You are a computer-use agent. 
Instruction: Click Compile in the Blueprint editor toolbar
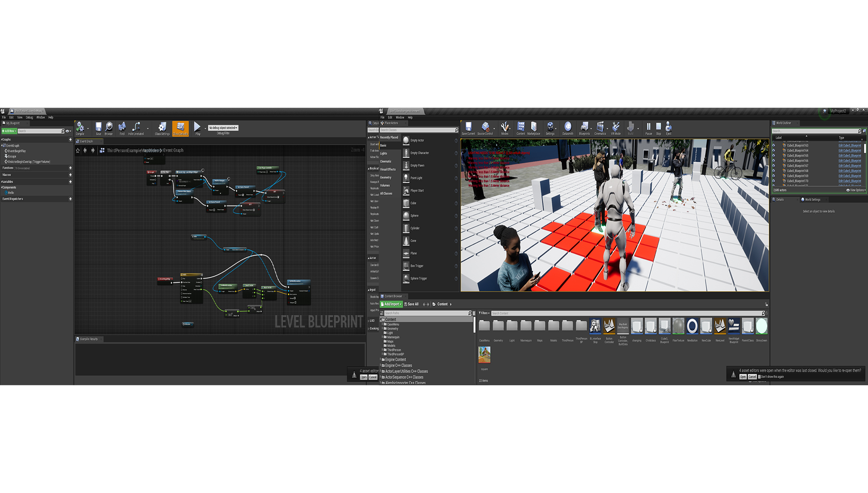coord(80,128)
